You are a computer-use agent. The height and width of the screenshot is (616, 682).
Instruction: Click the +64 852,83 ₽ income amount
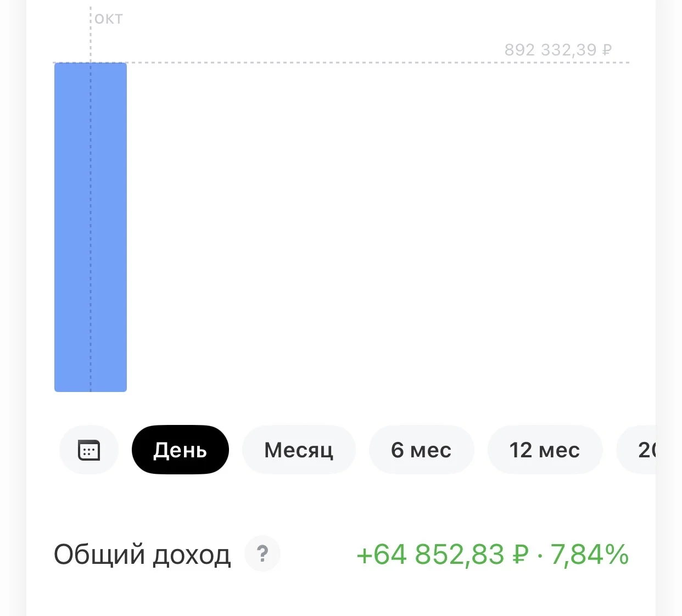pyautogui.click(x=443, y=554)
